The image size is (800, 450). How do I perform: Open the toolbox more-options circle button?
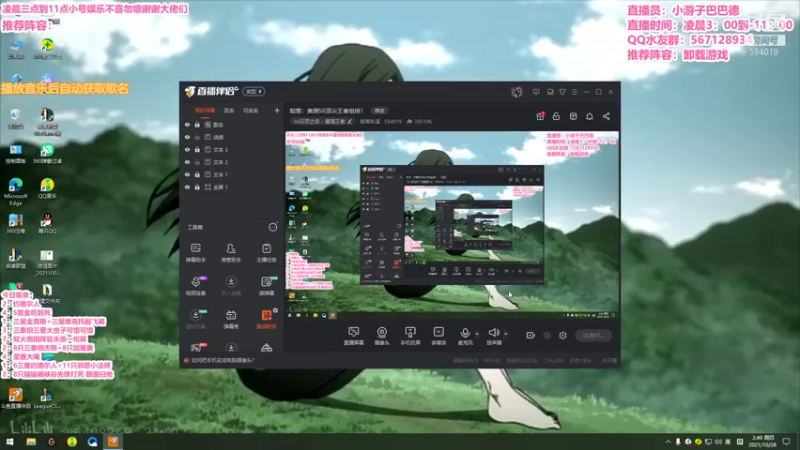[273, 227]
